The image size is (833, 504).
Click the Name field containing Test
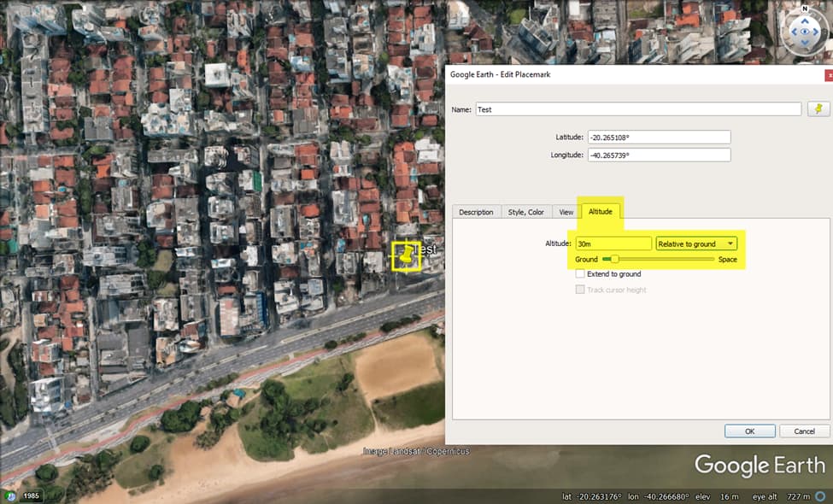point(638,109)
